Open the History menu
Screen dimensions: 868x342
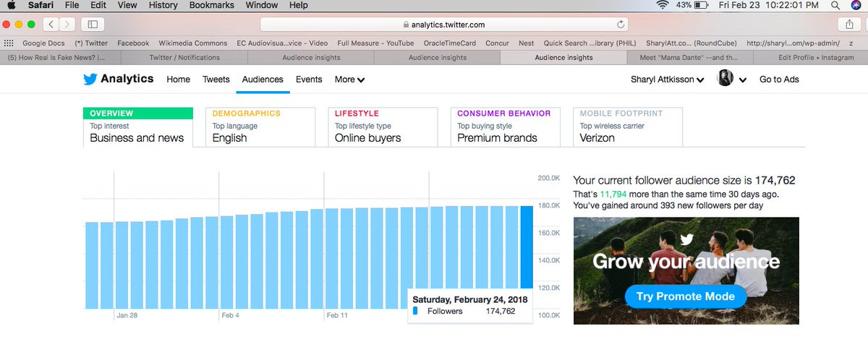(163, 5)
